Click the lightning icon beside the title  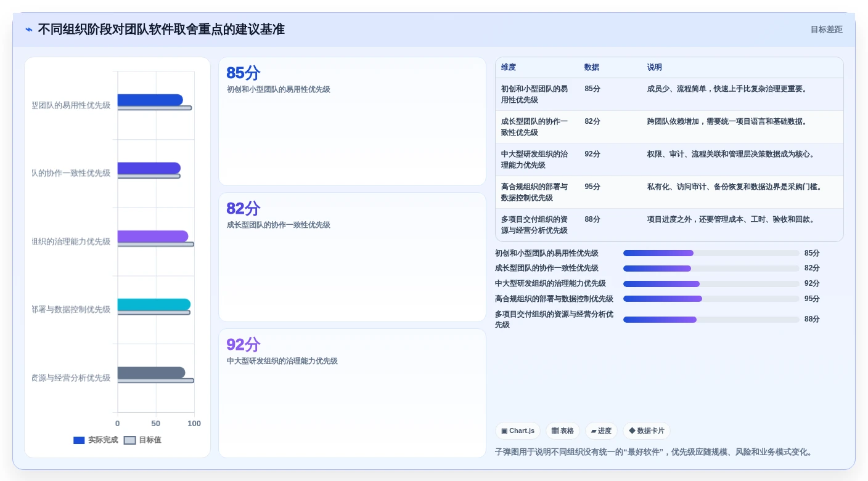(x=29, y=30)
